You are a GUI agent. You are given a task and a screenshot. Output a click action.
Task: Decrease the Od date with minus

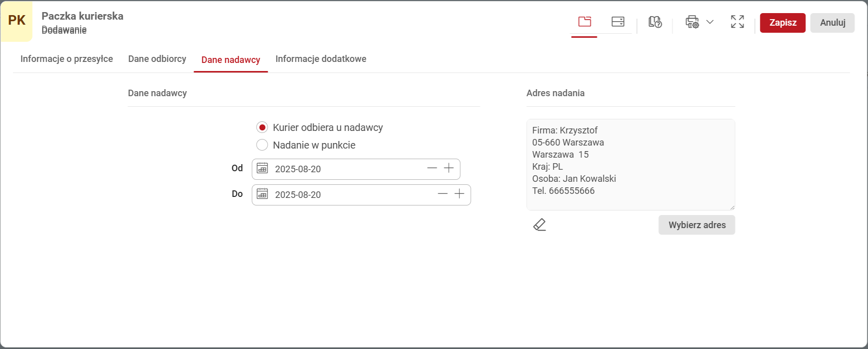tap(432, 168)
